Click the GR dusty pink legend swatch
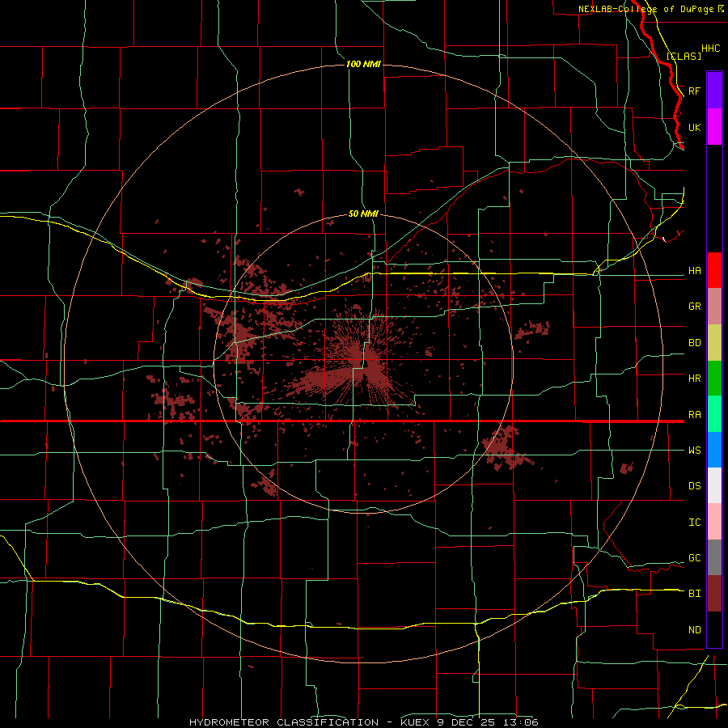Viewport: 728px width, 728px height. click(x=714, y=307)
